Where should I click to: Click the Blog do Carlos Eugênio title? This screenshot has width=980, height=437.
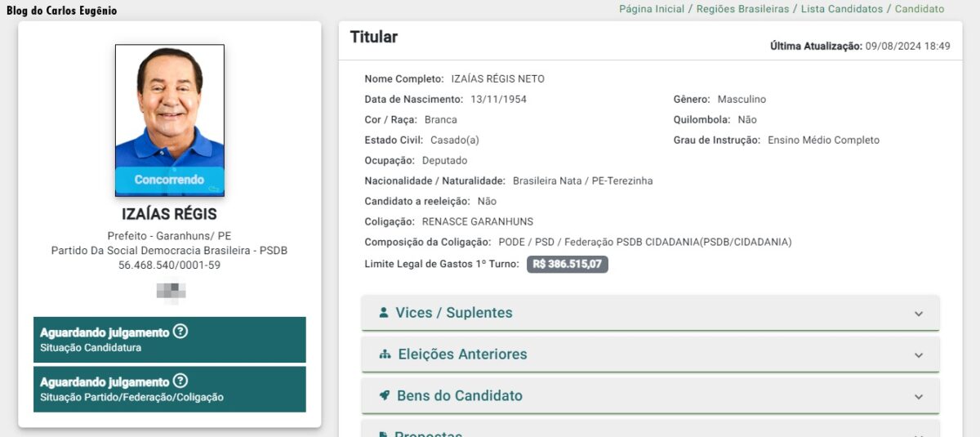pos(62,11)
